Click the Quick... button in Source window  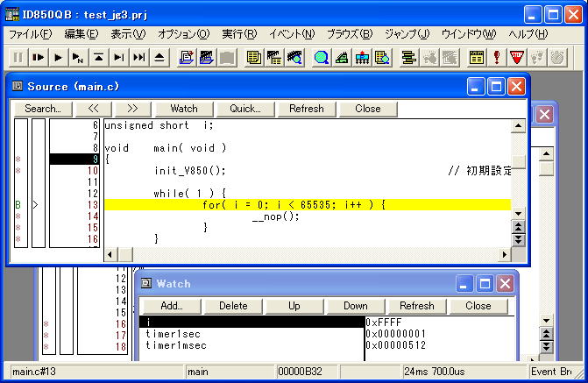(245, 109)
